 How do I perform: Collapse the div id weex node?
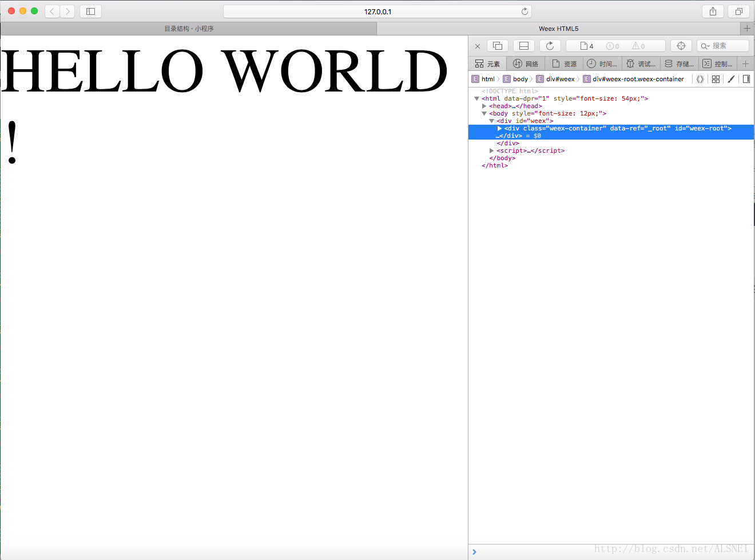(492, 121)
